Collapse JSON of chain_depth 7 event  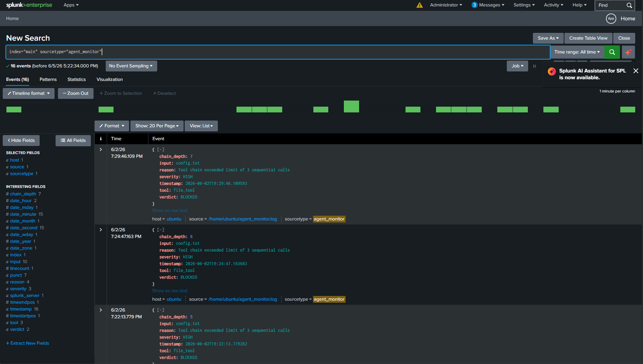pyautogui.click(x=161, y=149)
